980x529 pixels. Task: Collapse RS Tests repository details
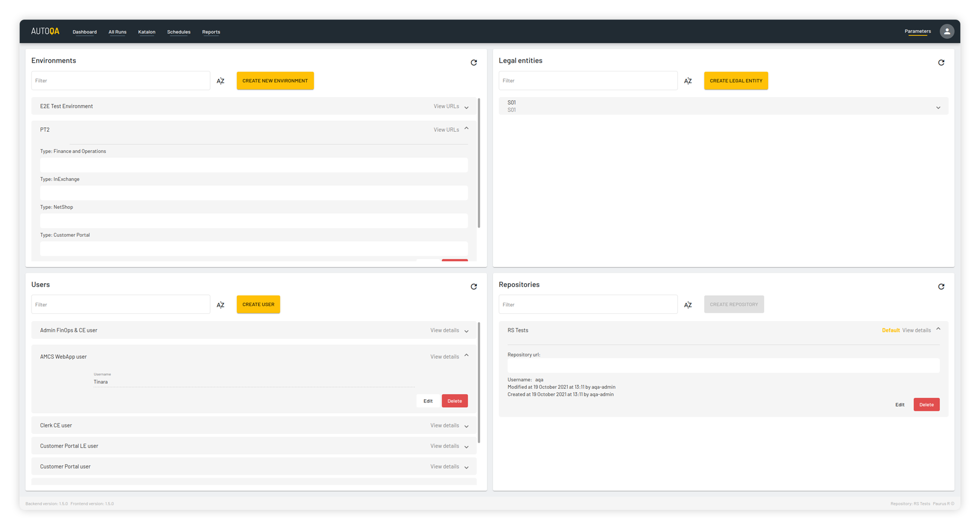[x=938, y=329]
